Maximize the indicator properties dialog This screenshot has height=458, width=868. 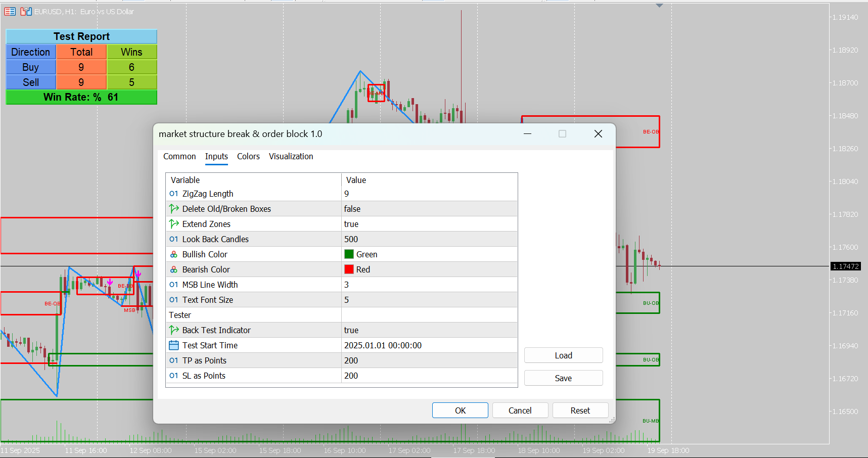click(562, 134)
